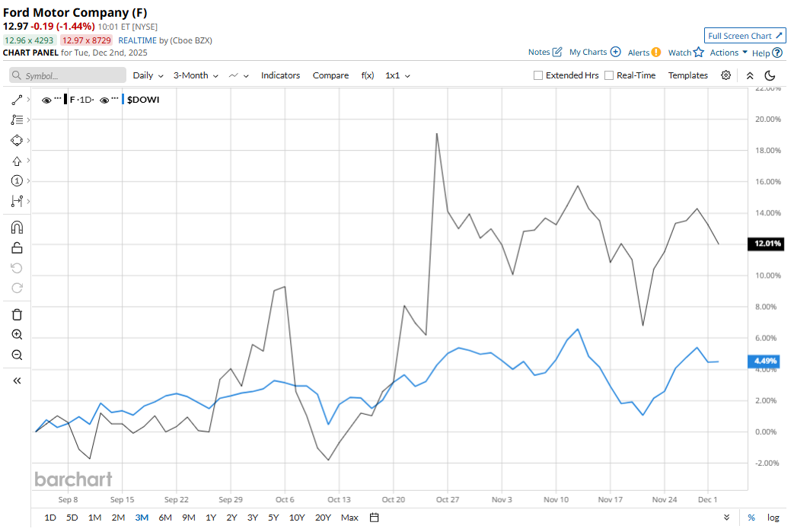Select the 2Y time range

(231, 518)
